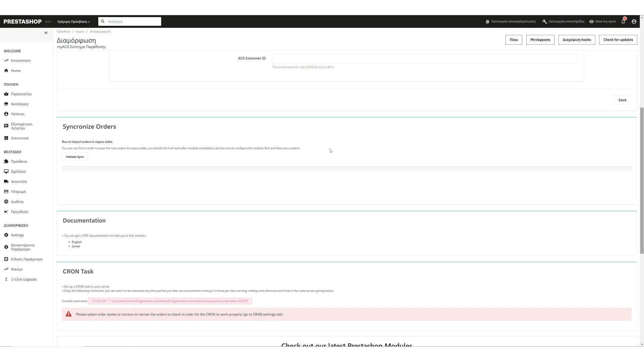Image resolution: width=644 pixels, height=362 pixels.
Task: Click the puzzle piece Πρόσθετα icon
Action: click(6, 162)
